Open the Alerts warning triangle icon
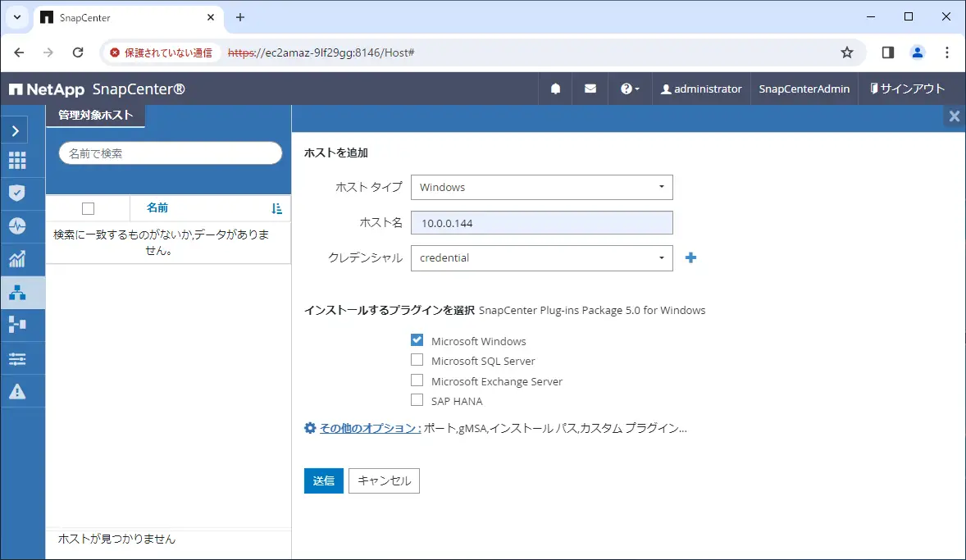 [x=17, y=391]
